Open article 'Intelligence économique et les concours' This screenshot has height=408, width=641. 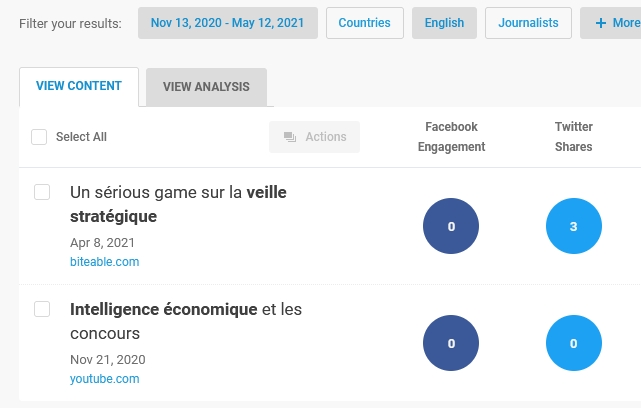point(186,321)
